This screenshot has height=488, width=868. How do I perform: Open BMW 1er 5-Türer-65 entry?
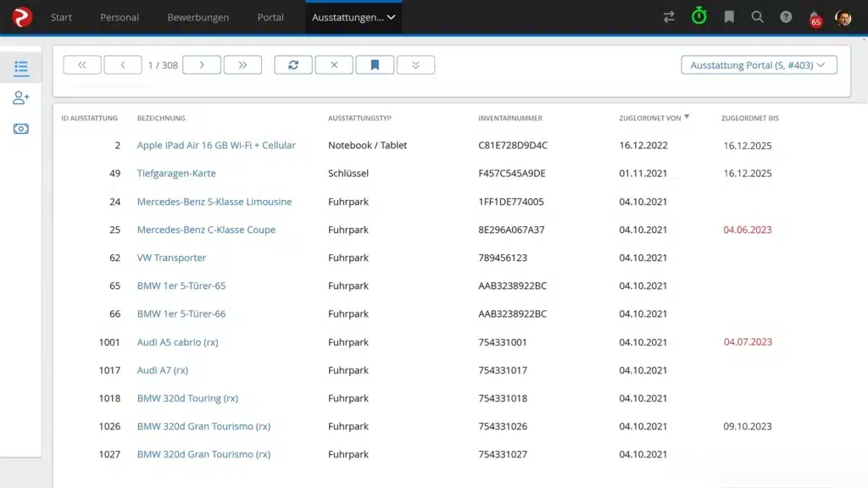pos(181,286)
